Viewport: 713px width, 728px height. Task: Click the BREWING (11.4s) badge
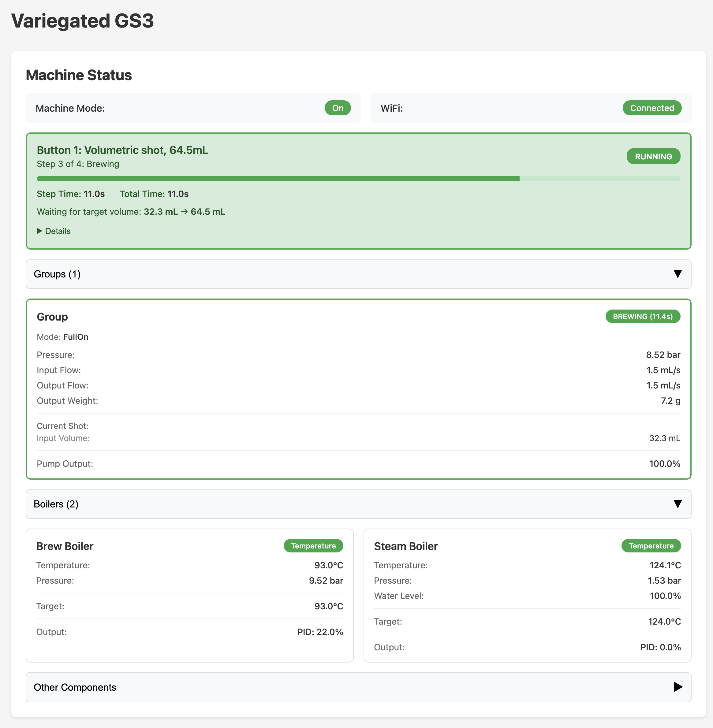(x=643, y=316)
